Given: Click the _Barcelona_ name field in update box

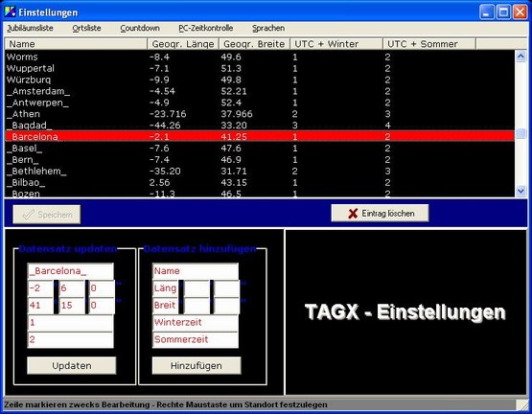Looking at the screenshot, I should coord(70,271).
